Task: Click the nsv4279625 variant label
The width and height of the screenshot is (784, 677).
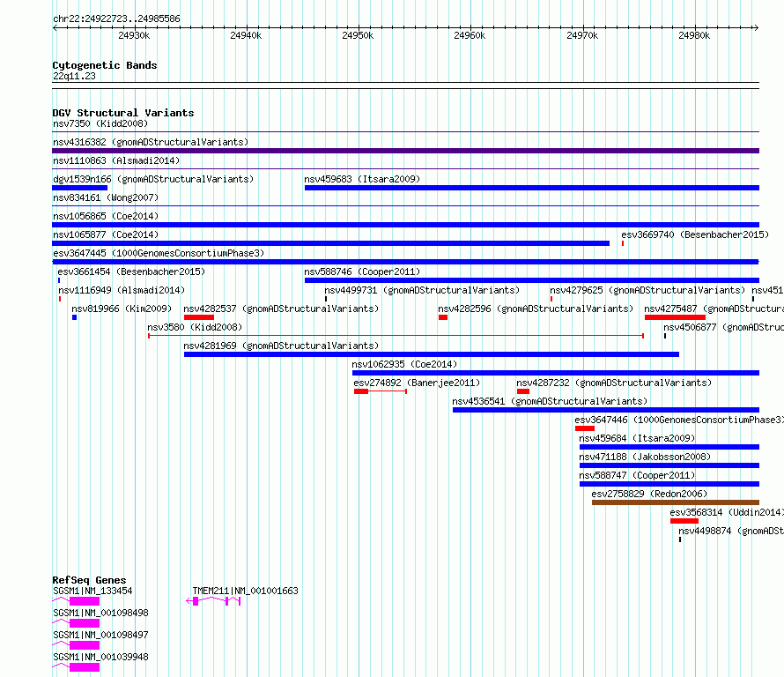Action: (647, 290)
